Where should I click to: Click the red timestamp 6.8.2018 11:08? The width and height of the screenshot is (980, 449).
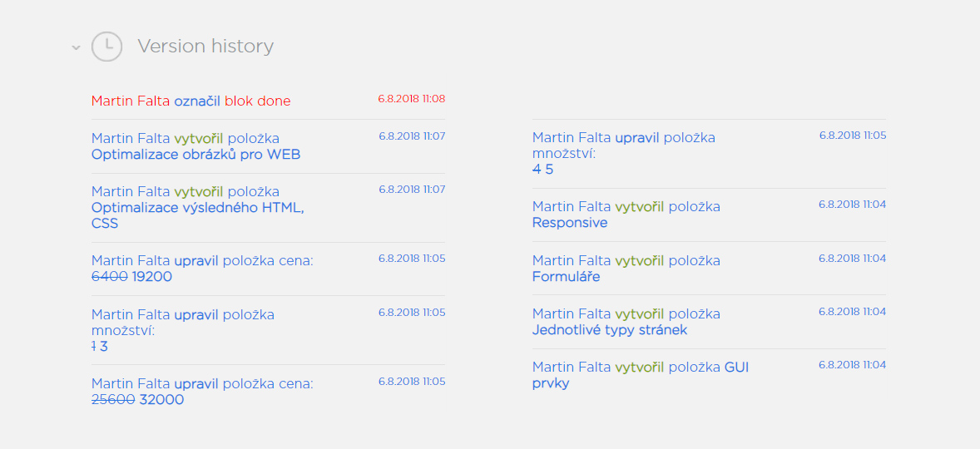411,99
